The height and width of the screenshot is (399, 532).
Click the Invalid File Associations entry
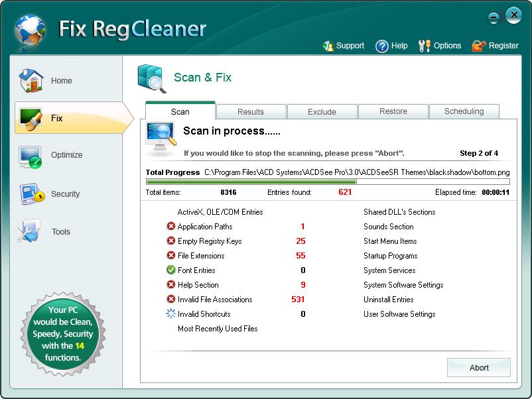pos(214,300)
